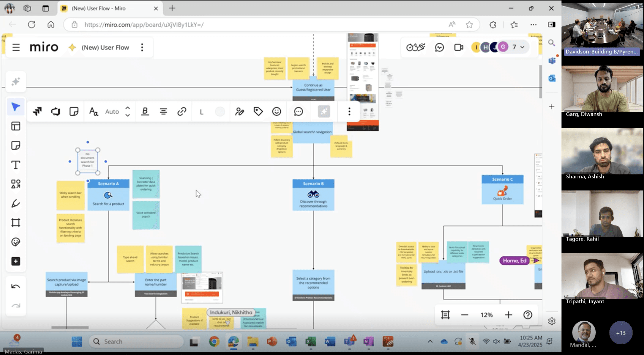Unmute the microphone in system tray

pos(472,342)
